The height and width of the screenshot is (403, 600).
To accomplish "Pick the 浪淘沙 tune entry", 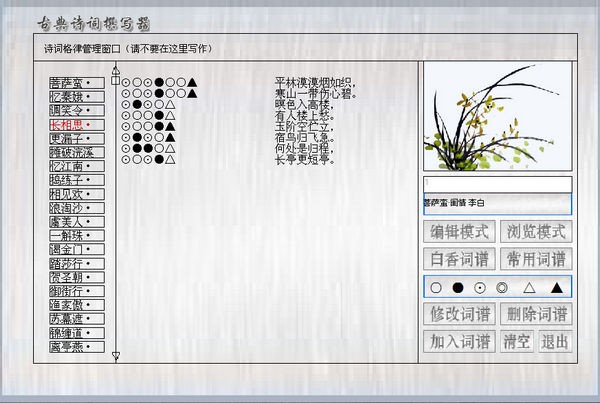I will click(77, 208).
